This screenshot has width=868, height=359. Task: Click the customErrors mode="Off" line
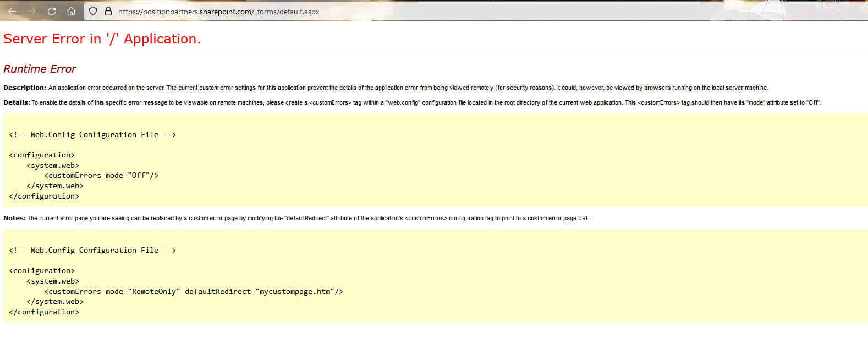pos(101,176)
